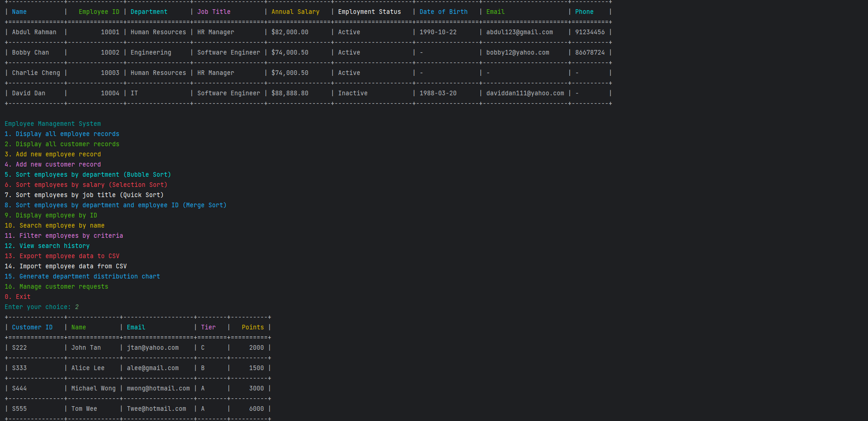Click customer ID S222
The height and width of the screenshot is (421, 868).
[x=19, y=347]
